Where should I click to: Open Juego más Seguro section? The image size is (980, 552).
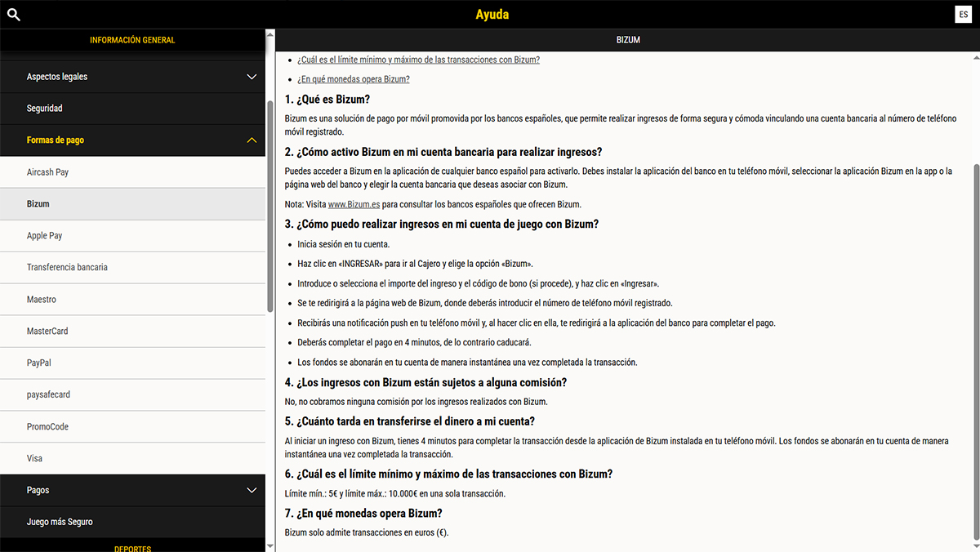click(132, 522)
